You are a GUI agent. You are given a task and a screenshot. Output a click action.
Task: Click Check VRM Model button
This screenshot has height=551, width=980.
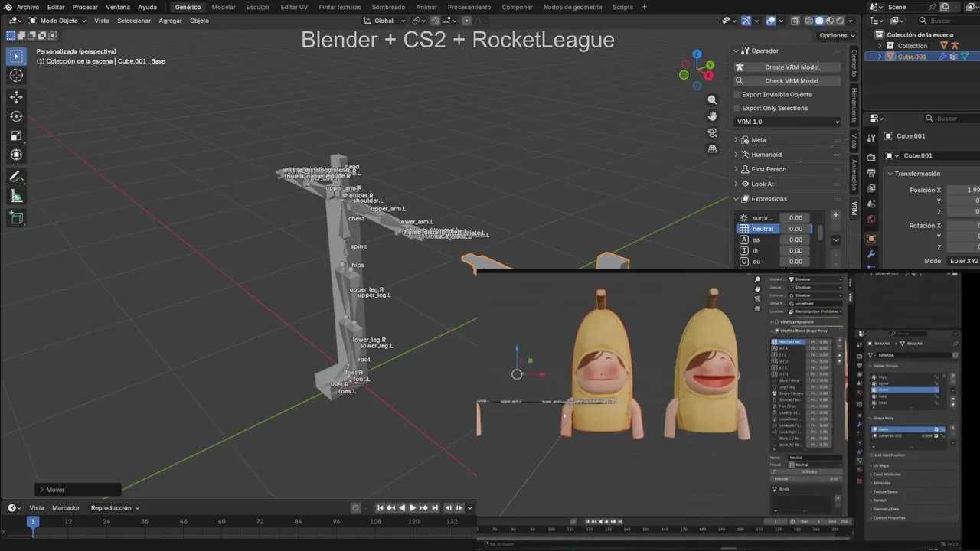pyautogui.click(x=787, y=80)
